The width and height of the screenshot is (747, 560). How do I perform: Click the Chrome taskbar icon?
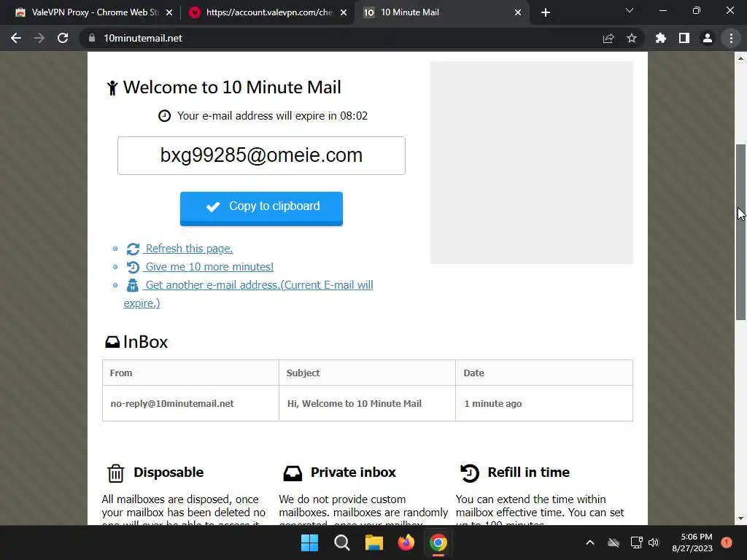(438, 542)
